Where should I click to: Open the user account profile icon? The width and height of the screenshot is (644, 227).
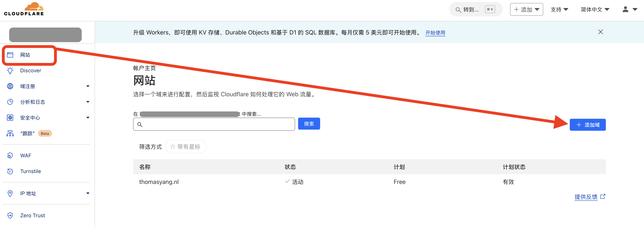625,9
